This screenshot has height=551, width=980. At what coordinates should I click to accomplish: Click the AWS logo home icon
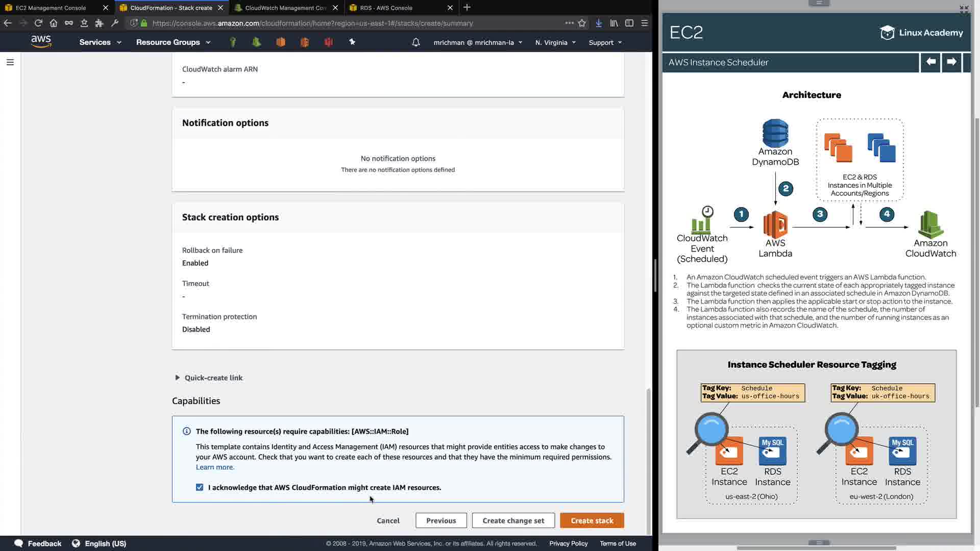tap(41, 42)
